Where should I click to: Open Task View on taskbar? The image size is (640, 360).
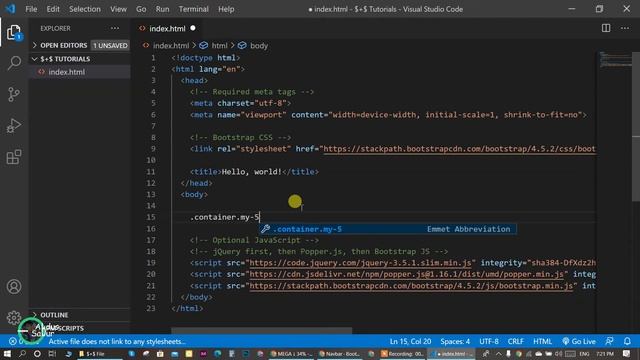(x=52, y=354)
